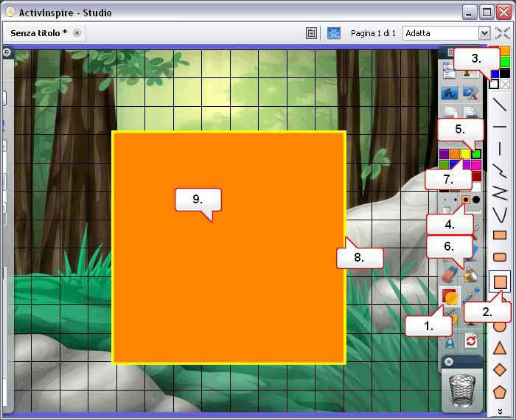Image resolution: width=516 pixels, height=420 pixels.
Task: Choose the diagonal line shape
Action: tap(500, 104)
